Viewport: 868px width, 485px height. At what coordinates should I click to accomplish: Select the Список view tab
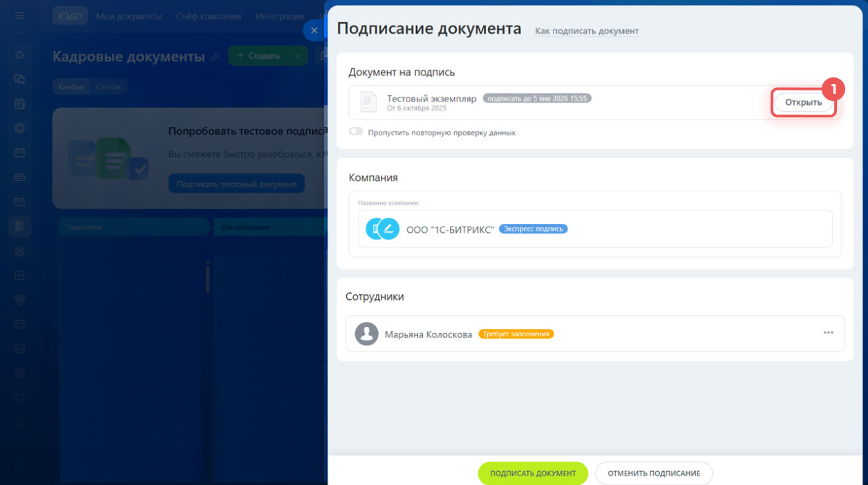point(108,87)
